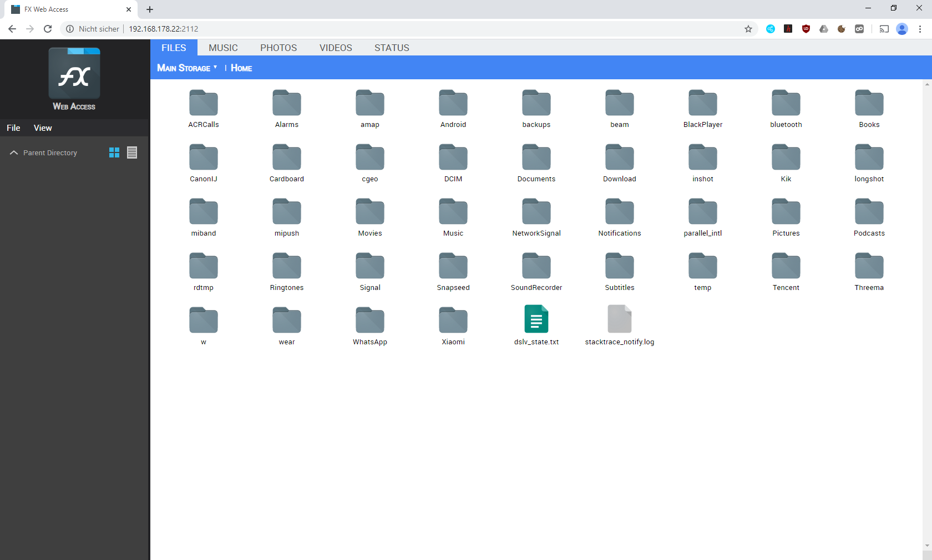
Task: Navigate to Home breadcrumb
Action: (241, 68)
